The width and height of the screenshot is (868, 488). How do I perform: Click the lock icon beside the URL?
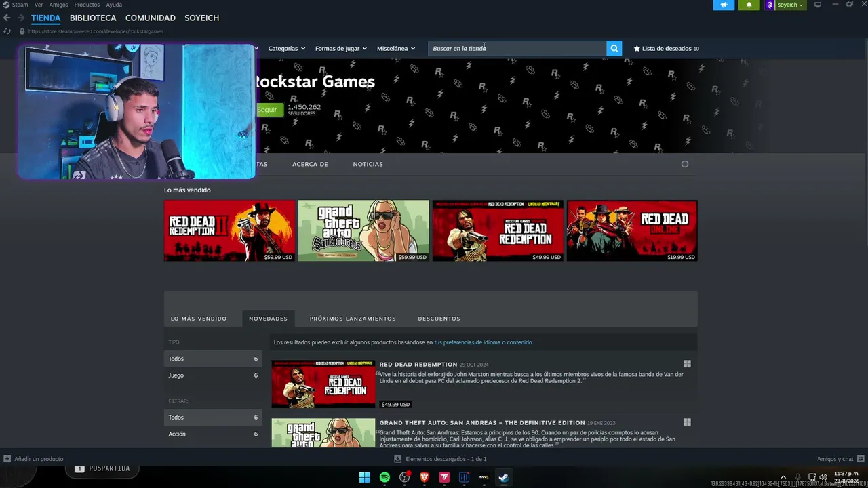22,31
